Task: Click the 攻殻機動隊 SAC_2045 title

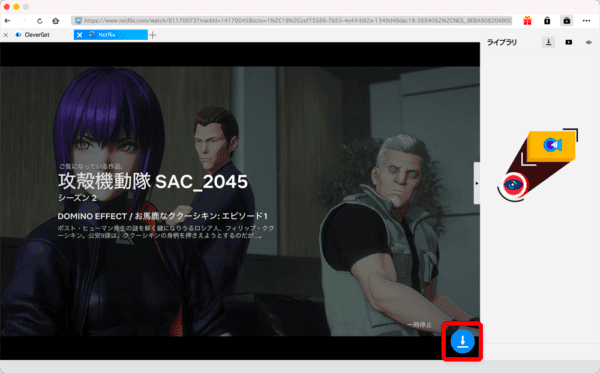Action: 153,181
